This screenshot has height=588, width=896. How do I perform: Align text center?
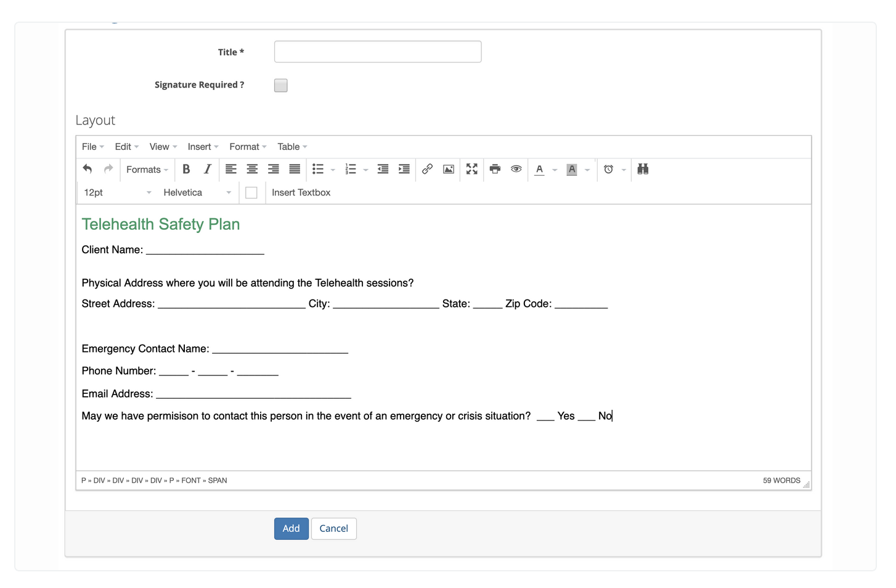(x=252, y=169)
